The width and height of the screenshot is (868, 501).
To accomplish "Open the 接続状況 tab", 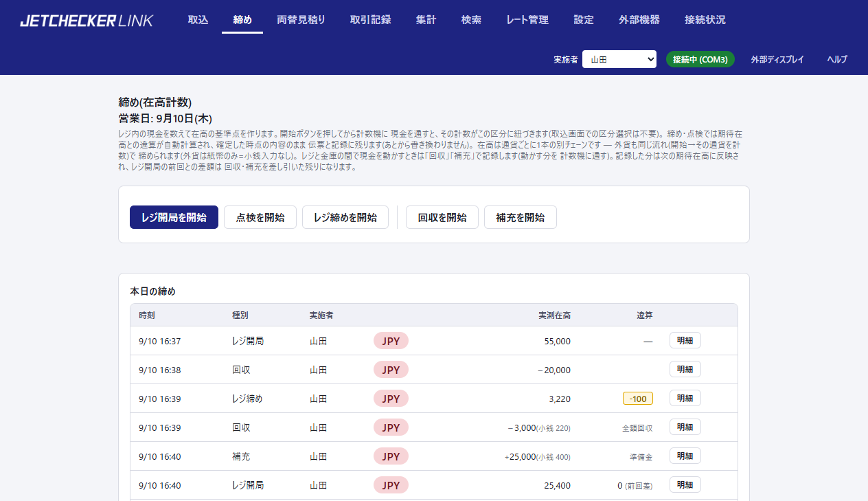I will tap(705, 20).
